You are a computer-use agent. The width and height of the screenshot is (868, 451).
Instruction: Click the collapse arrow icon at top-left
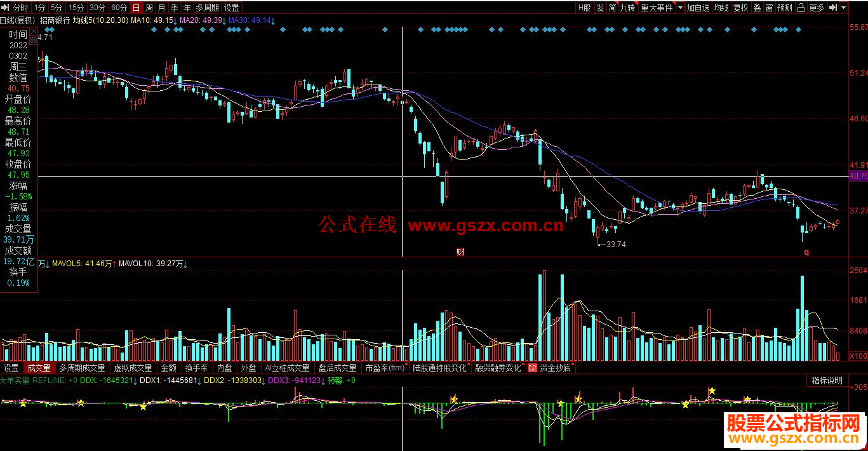coord(6,8)
